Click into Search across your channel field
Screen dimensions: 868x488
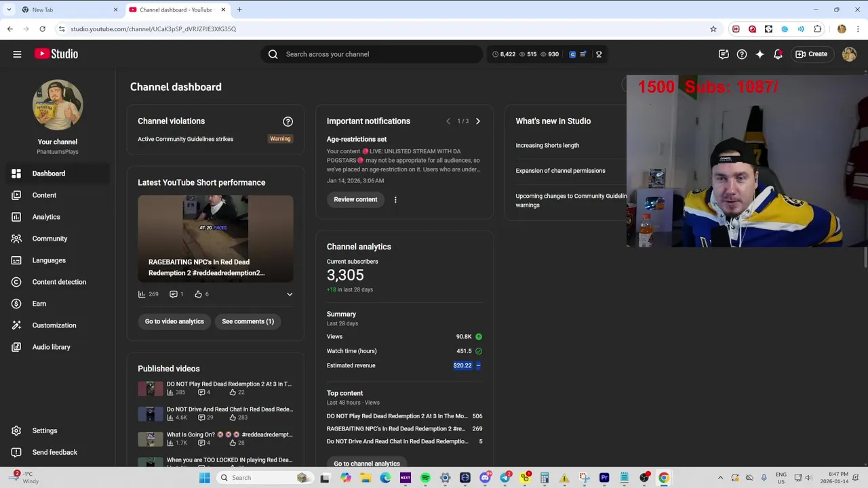tap(372, 54)
